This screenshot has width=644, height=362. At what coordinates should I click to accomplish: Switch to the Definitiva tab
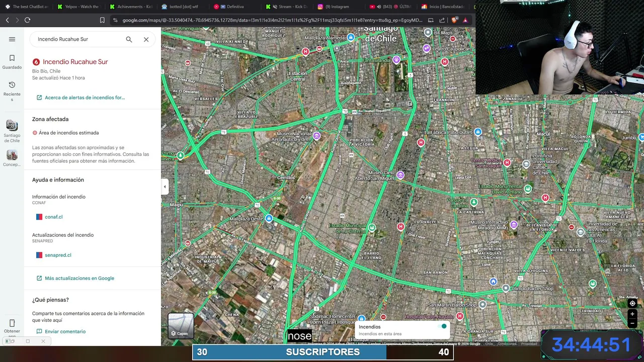click(x=235, y=7)
